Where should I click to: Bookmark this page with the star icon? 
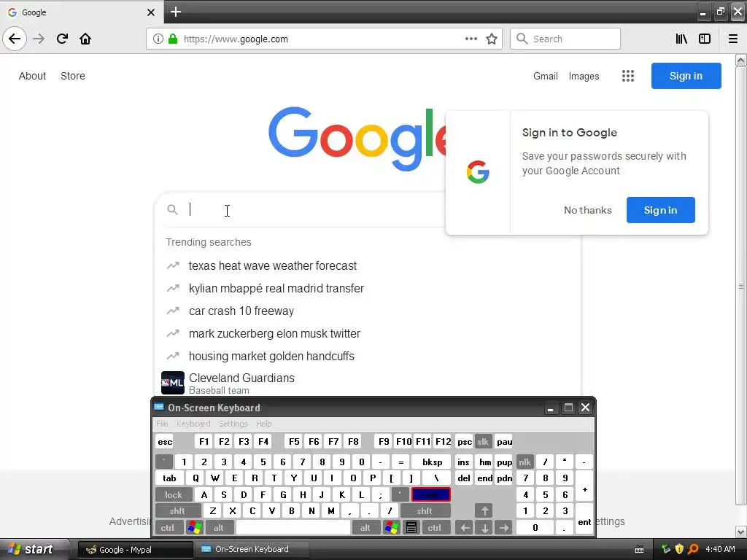tap(492, 39)
